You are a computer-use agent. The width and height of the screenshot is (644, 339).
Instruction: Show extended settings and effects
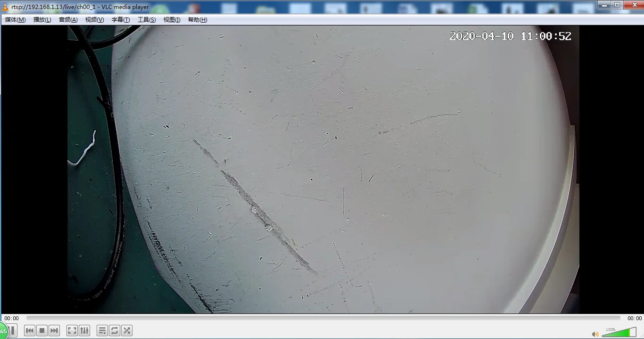(84, 331)
